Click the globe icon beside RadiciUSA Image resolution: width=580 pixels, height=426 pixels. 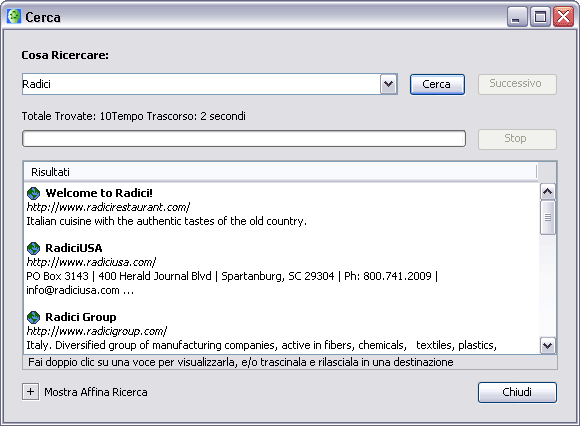coord(33,248)
